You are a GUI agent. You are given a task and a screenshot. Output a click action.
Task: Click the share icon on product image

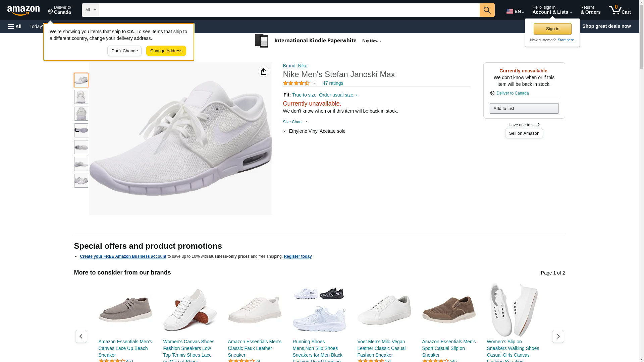pos(264,71)
